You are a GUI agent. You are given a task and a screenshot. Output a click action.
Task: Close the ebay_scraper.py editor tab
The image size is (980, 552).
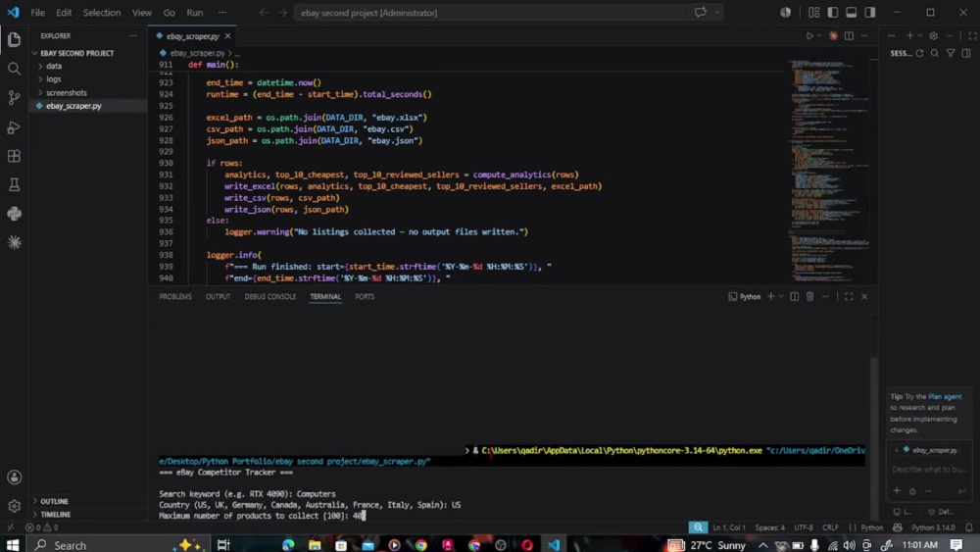pyautogui.click(x=227, y=36)
